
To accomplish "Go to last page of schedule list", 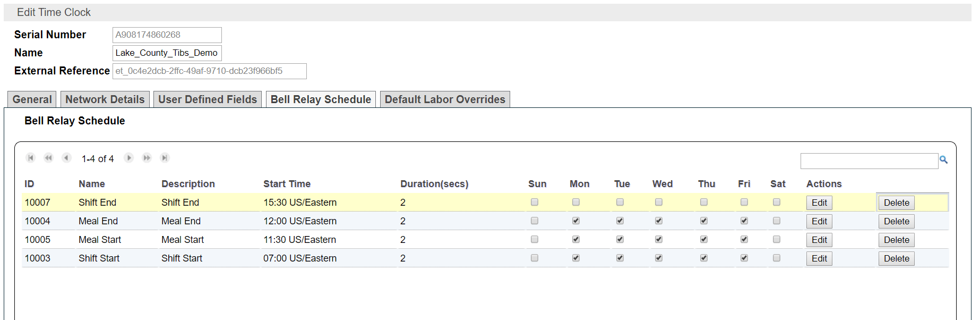I will point(165,158).
